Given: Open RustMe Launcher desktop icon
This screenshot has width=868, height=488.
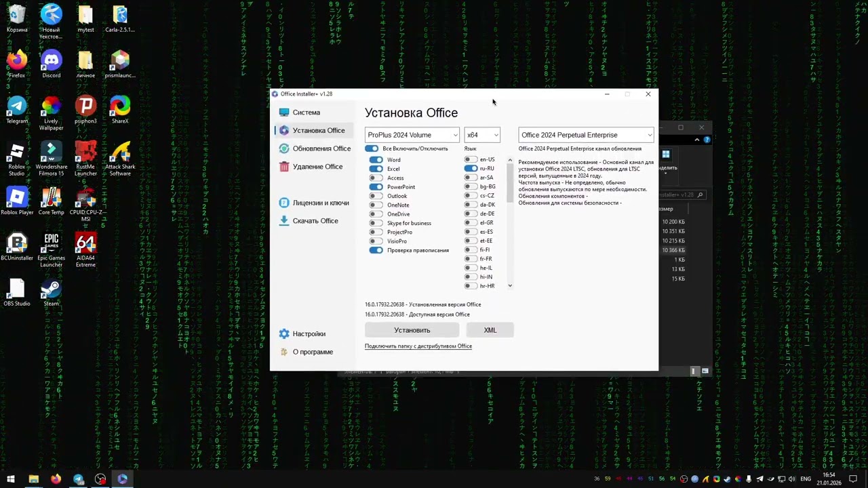Looking at the screenshot, I should (85, 159).
